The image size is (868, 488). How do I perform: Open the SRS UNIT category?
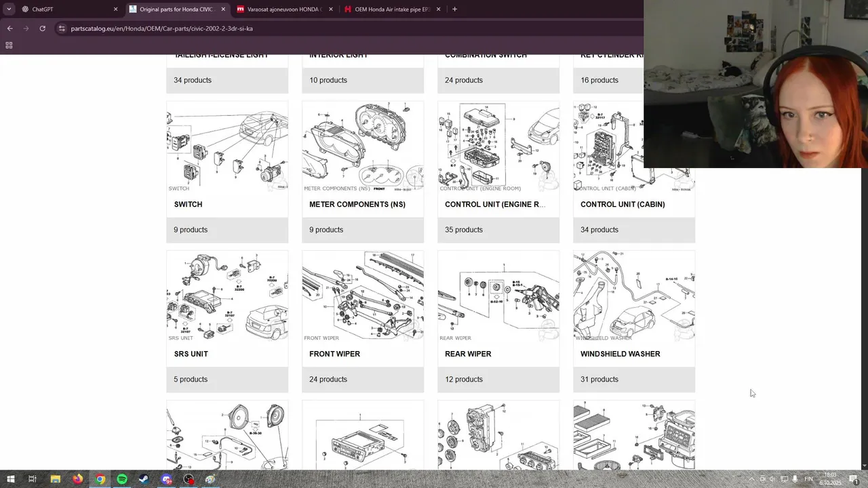pyautogui.click(x=191, y=354)
